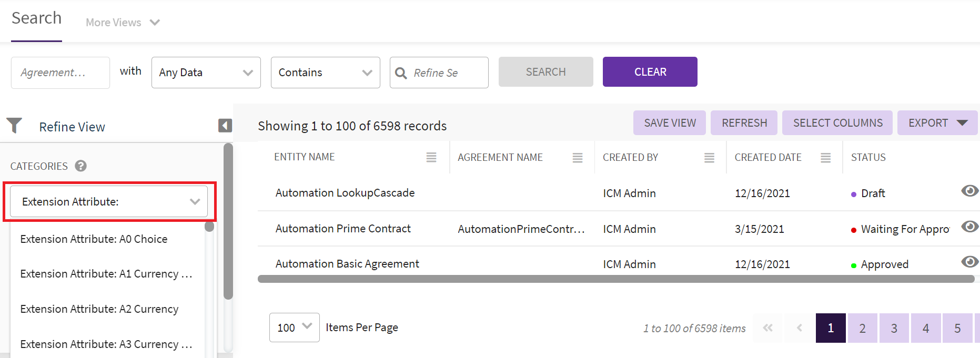Collapse the Refine View side panel
The width and height of the screenshot is (980, 358).
[x=225, y=126]
